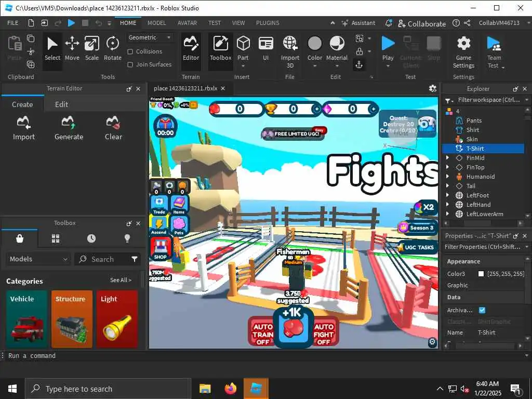The height and width of the screenshot is (399, 532).
Task: Switch to TEST ribbon tab
Action: pyautogui.click(x=215, y=23)
